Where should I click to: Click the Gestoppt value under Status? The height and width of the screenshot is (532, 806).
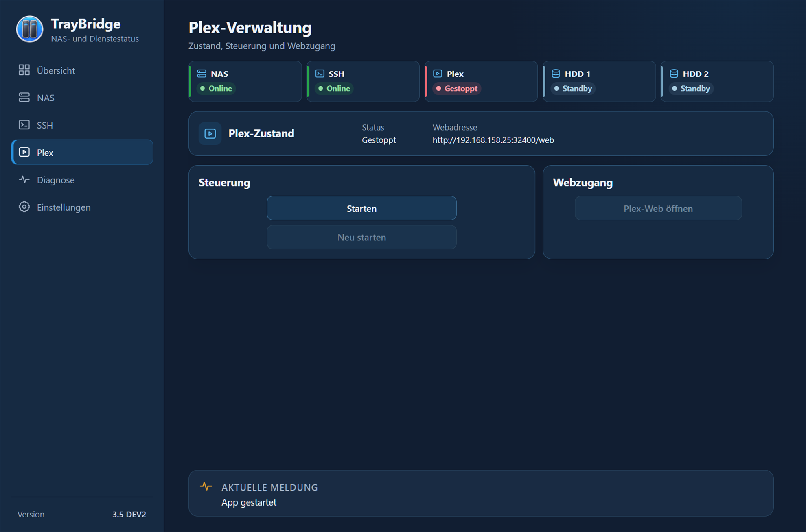coord(379,140)
